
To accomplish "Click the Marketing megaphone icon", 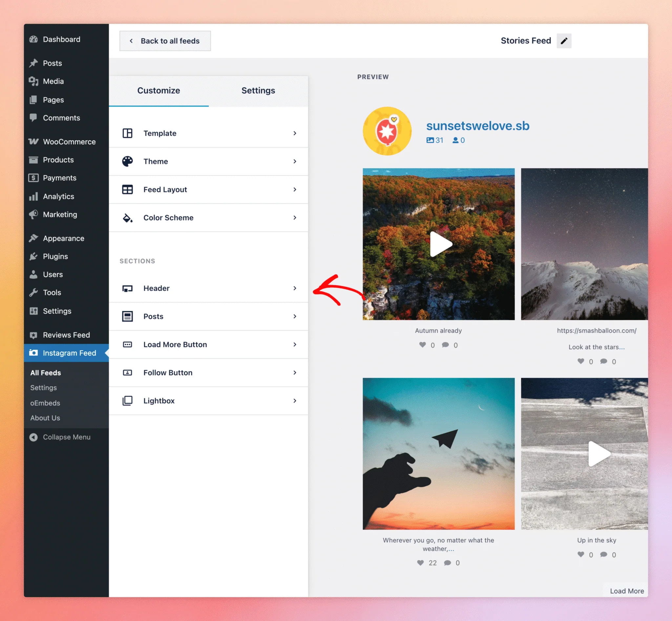I will [33, 214].
